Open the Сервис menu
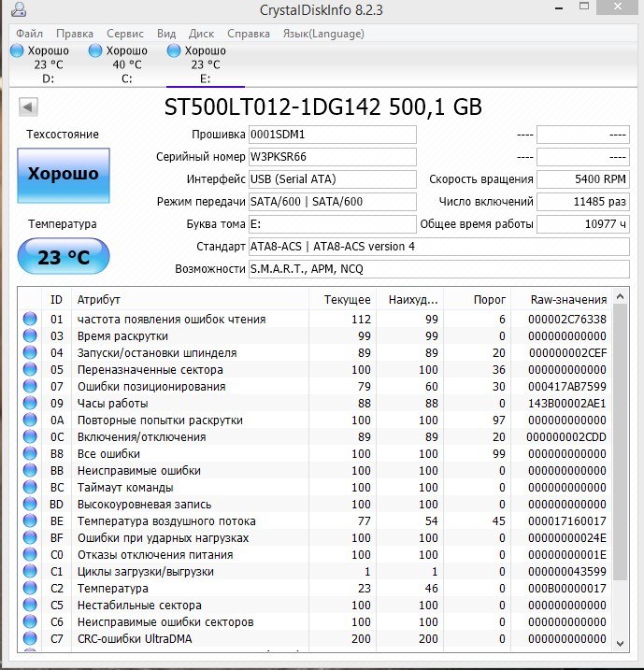 (x=125, y=34)
